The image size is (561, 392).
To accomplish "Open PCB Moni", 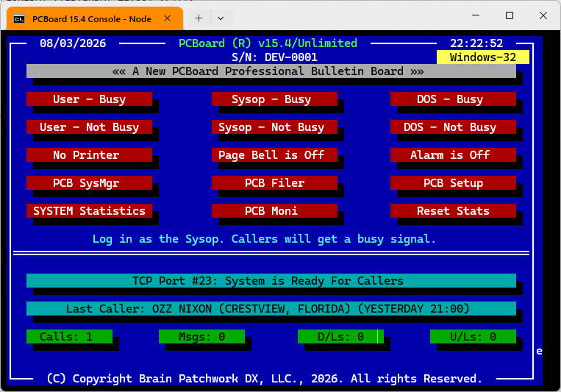I will pyautogui.click(x=274, y=210).
